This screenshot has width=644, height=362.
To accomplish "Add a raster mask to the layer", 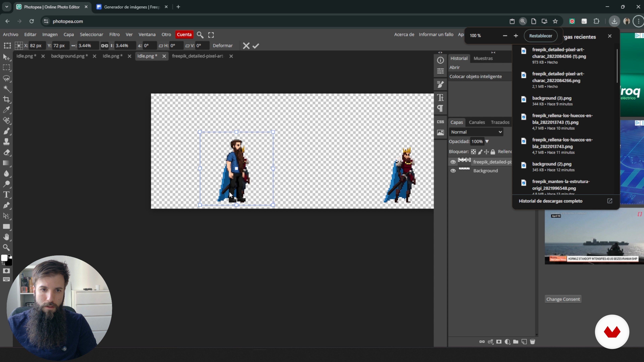I will click(x=499, y=342).
